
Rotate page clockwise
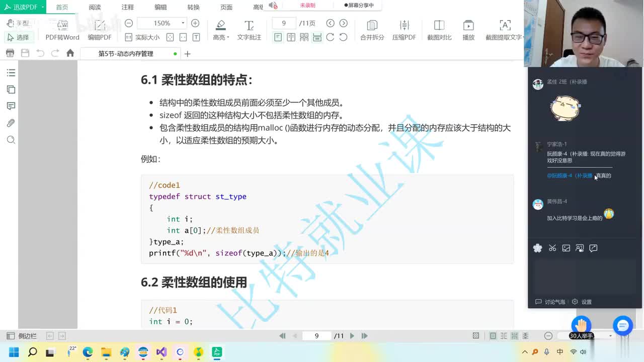pyautogui.click(x=330, y=37)
